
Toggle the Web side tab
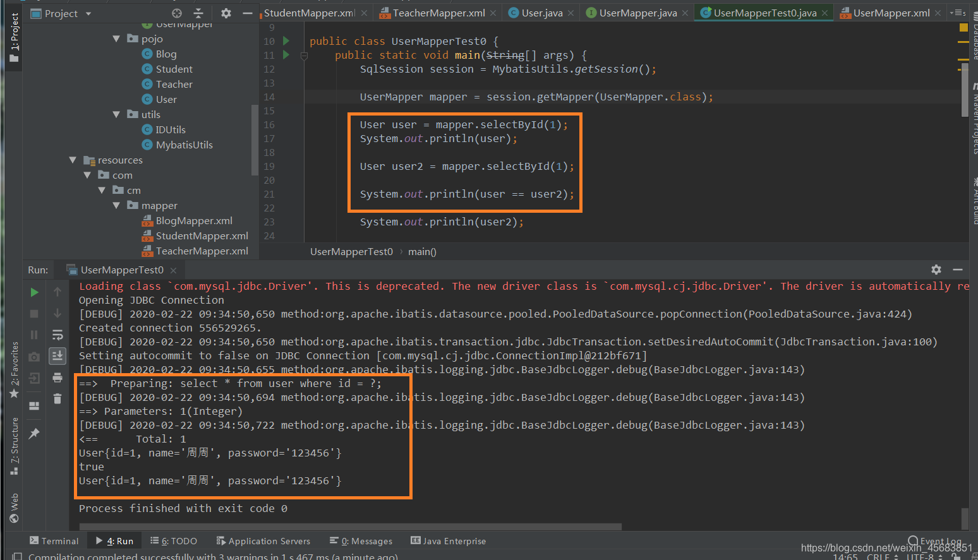coord(14,509)
